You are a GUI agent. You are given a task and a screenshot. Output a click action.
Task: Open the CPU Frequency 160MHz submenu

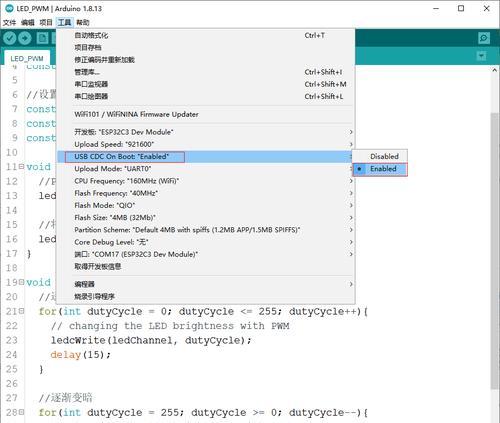pos(205,181)
